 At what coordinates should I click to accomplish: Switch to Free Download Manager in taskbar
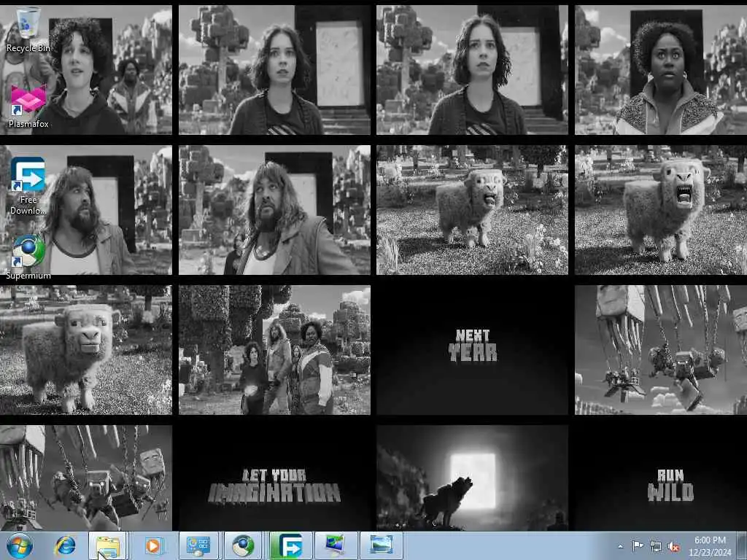pos(290,545)
